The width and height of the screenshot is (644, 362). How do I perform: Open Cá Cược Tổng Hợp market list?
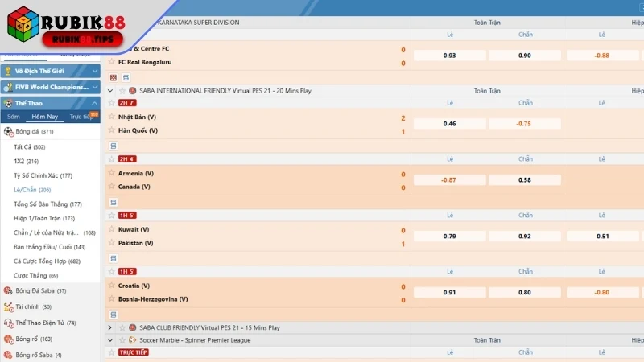coord(47,261)
